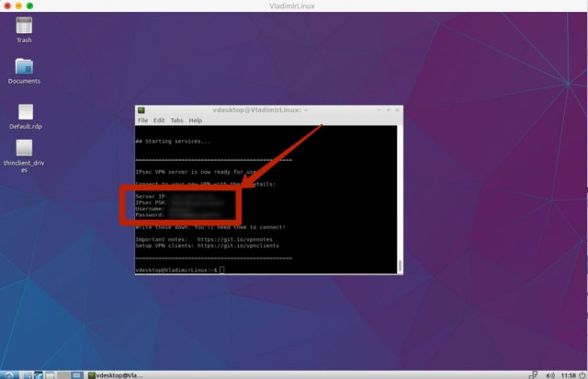Open the Trash desktop icon
The image size is (588, 379).
[24, 26]
